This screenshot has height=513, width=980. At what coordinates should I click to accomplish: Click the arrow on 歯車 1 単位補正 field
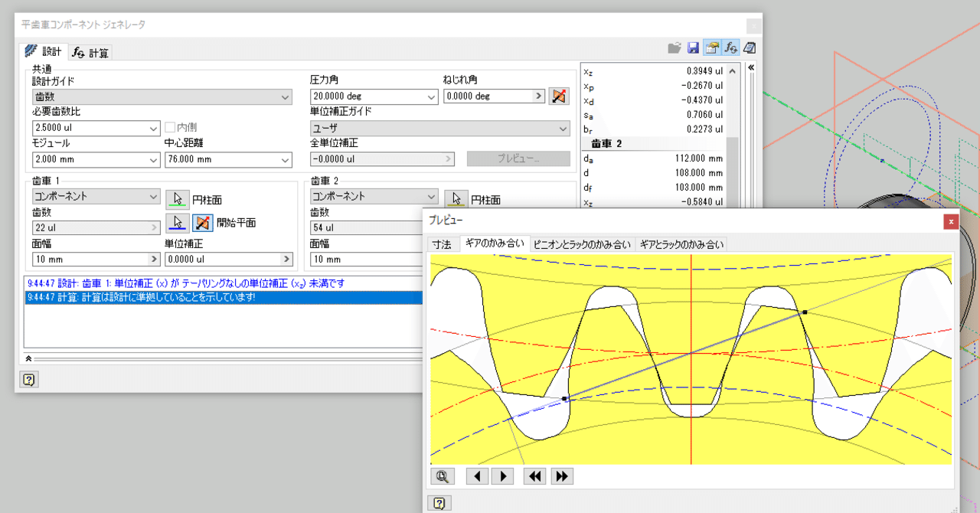pos(286,260)
